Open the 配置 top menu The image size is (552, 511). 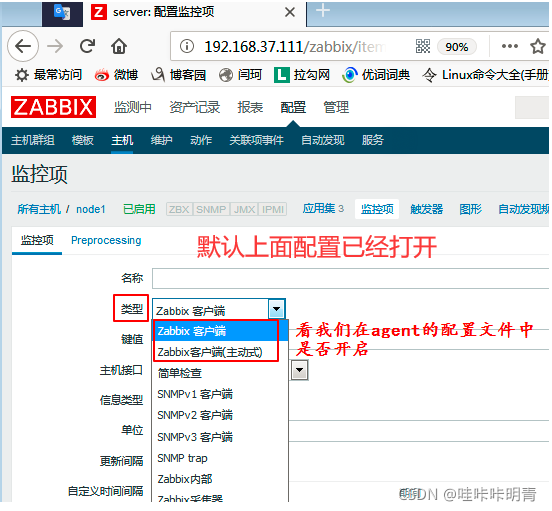coord(293,107)
